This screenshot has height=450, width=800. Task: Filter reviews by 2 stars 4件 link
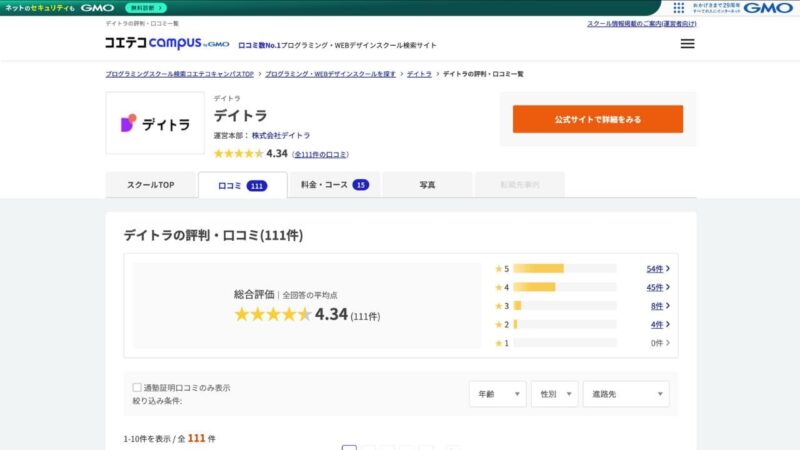(x=657, y=324)
